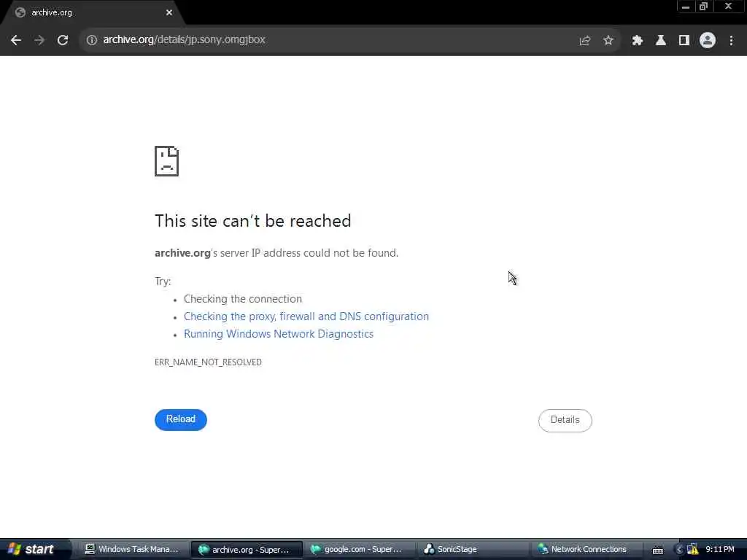Reload the page with the refresh icon

63,40
